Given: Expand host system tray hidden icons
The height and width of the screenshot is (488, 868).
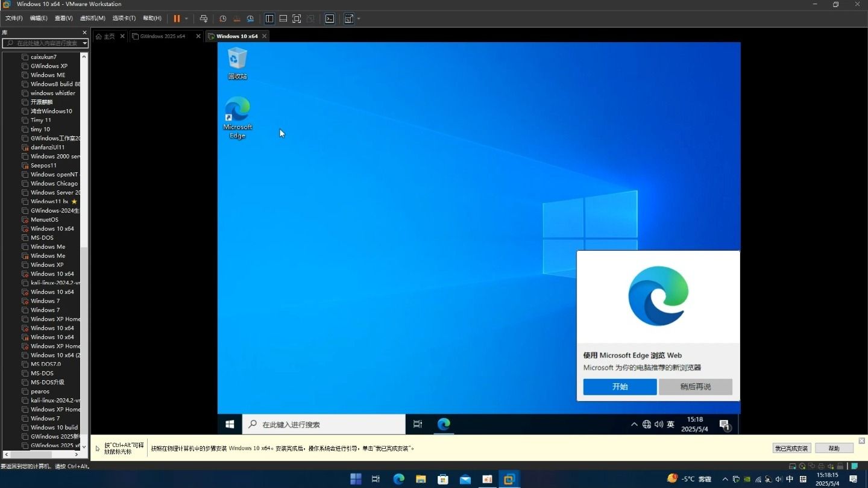Looking at the screenshot, I should click(x=725, y=479).
